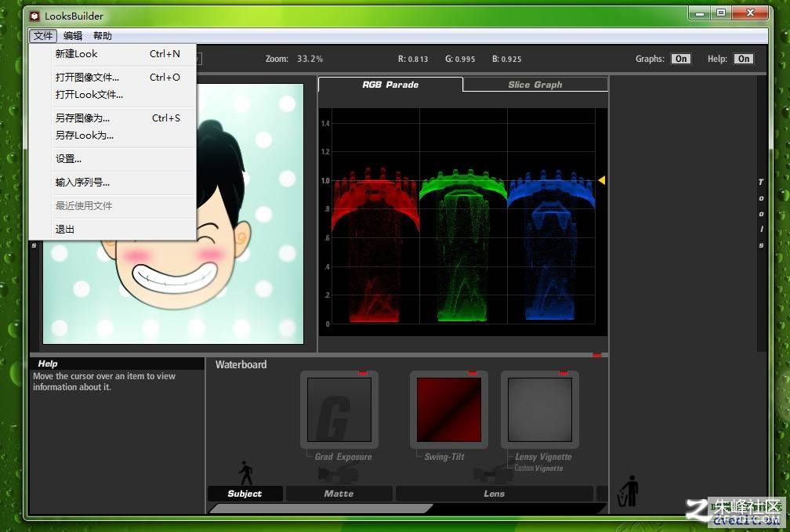Switch to the Slice Graph tab
This screenshot has width=790, height=532.
pyautogui.click(x=535, y=85)
